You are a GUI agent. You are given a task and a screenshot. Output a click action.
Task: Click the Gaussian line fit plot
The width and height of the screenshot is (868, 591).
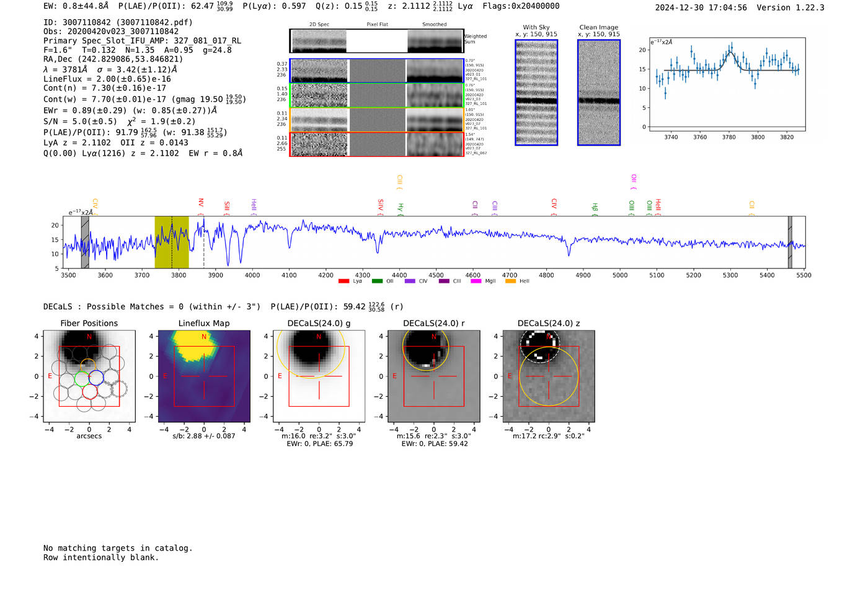(x=727, y=84)
